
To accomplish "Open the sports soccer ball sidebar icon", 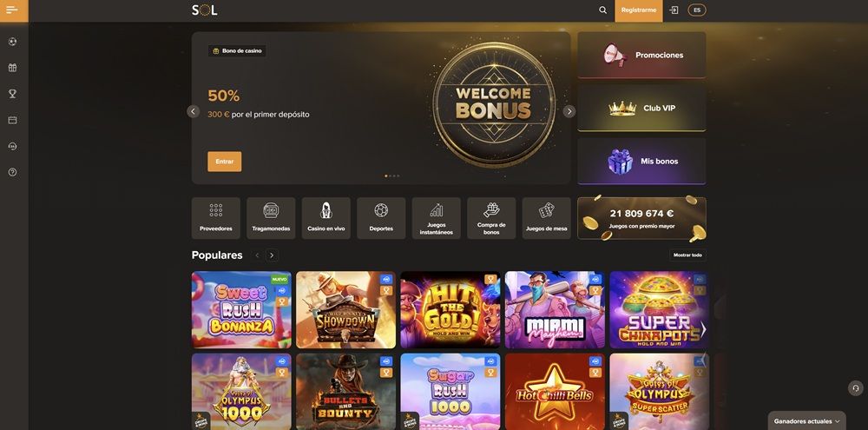I will 12,42.
